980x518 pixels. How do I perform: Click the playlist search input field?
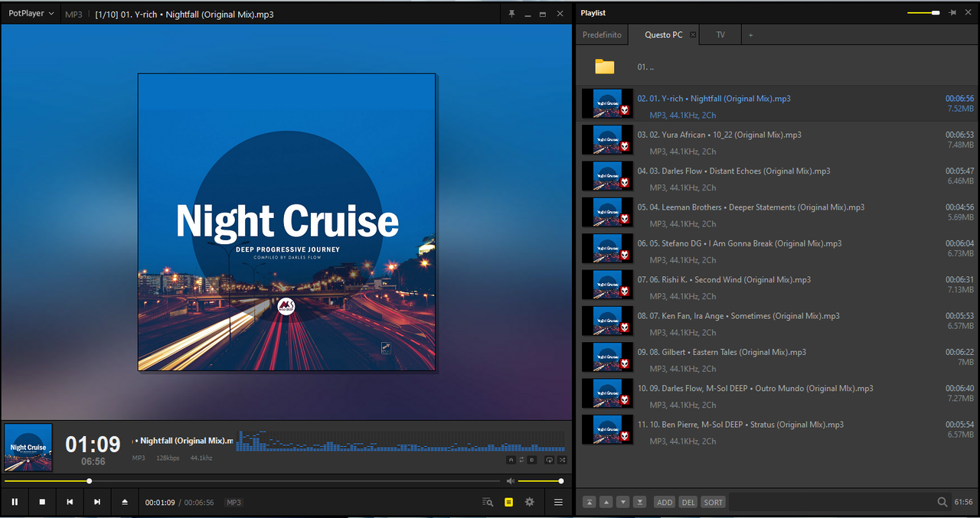(x=830, y=502)
